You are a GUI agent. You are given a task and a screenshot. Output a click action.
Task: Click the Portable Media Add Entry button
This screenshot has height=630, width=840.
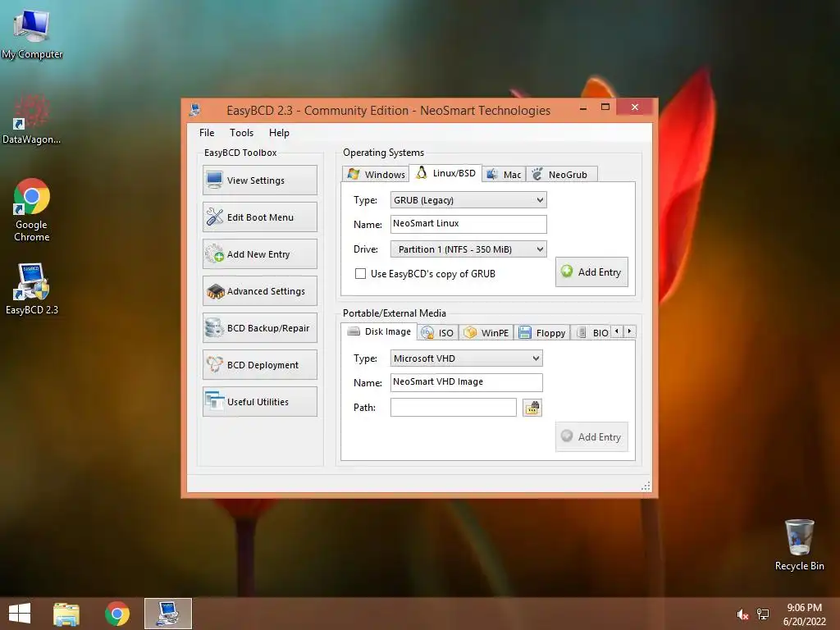coord(591,436)
